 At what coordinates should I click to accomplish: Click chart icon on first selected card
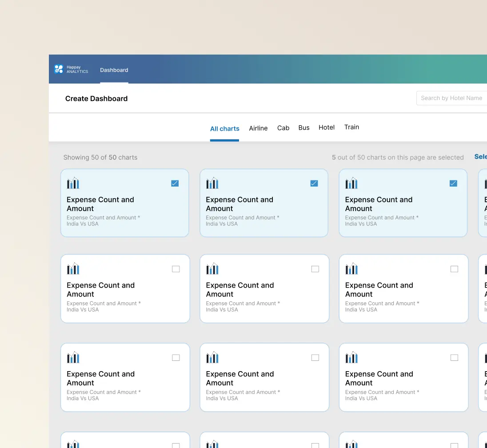73,183
